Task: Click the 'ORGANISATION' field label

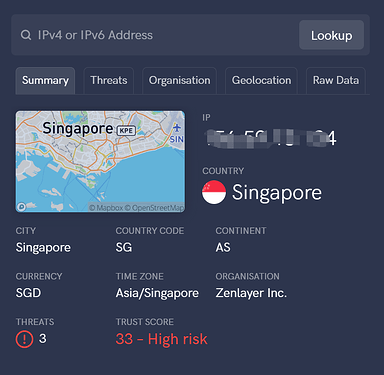Action: (247, 276)
